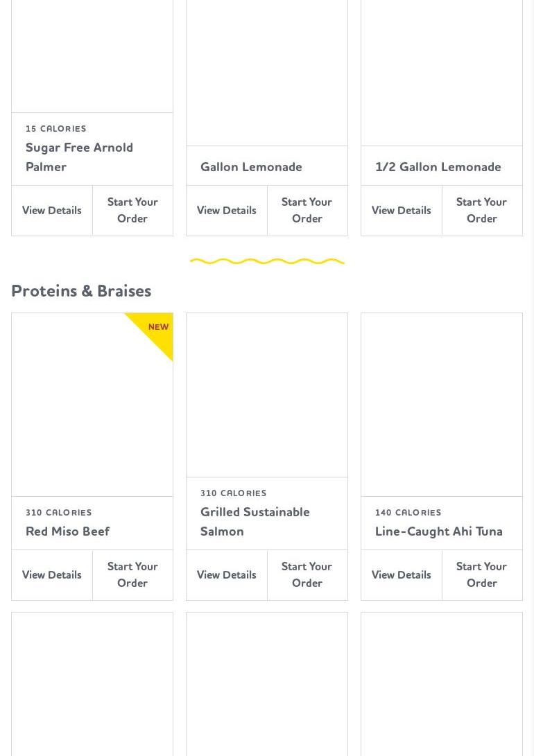Start your order for Sugar Free Arnold Palmer
The height and width of the screenshot is (756, 534).
click(x=132, y=210)
